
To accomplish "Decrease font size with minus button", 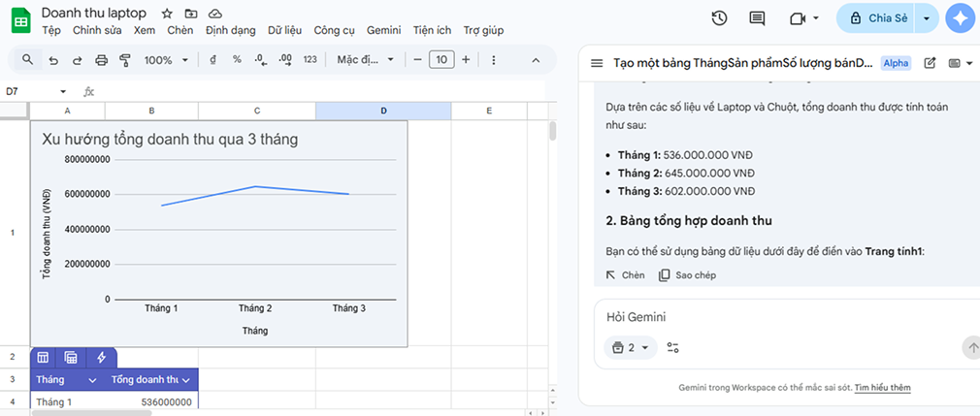I will tap(417, 60).
